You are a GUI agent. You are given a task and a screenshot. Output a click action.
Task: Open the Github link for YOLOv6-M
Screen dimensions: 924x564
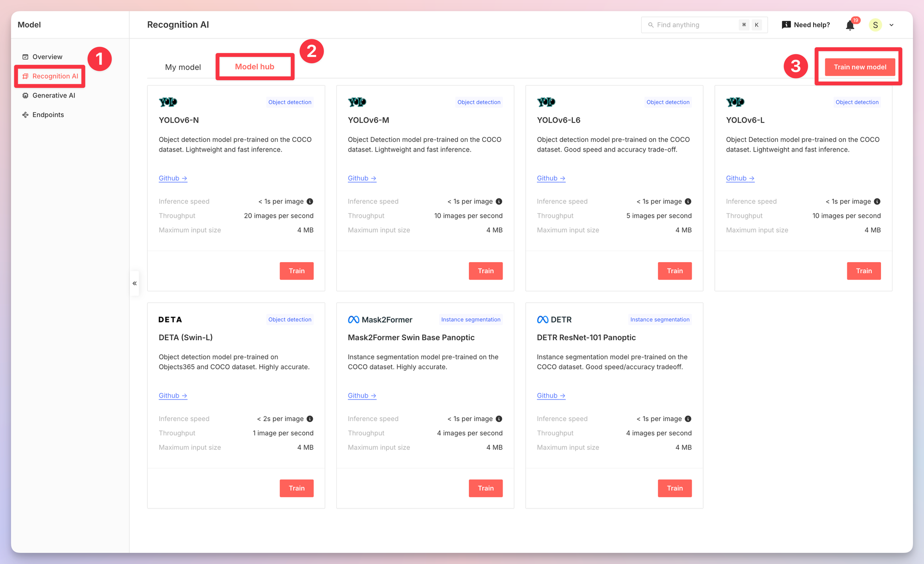pos(362,178)
